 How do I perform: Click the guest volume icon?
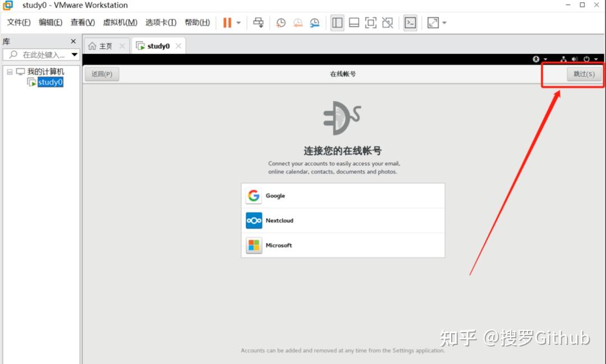(575, 59)
